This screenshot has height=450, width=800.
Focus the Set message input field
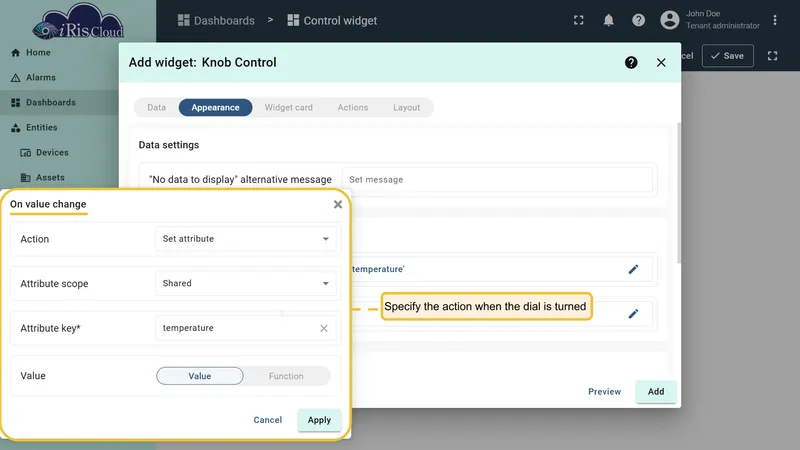[497, 180]
